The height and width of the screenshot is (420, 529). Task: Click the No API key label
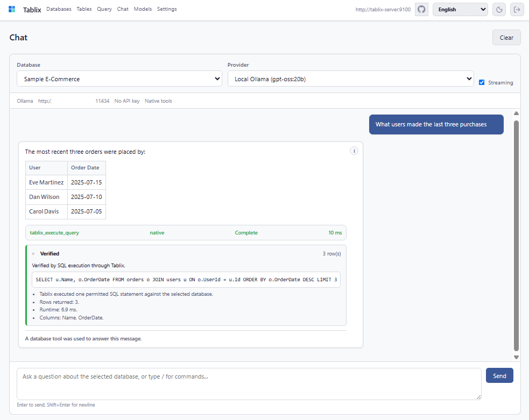(x=127, y=101)
